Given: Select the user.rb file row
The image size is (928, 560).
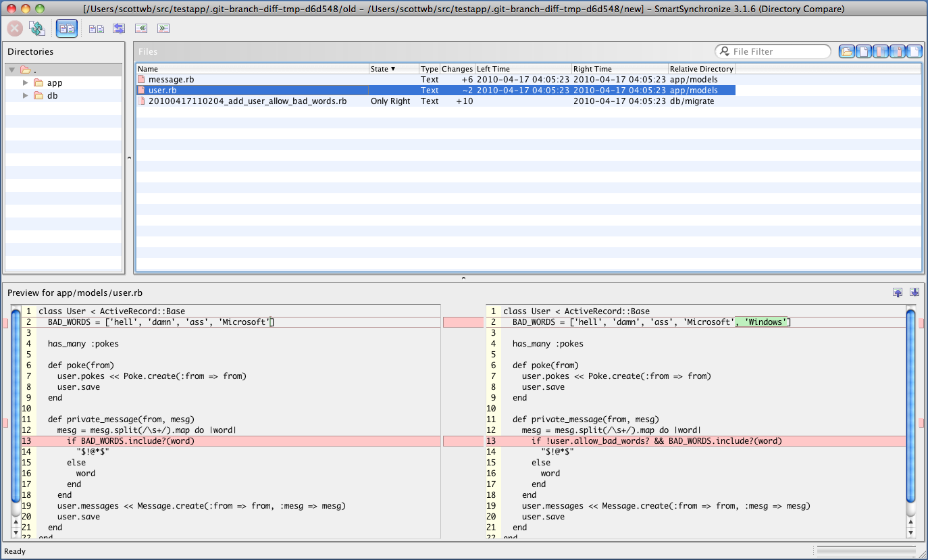Looking at the screenshot, I should click(436, 91).
